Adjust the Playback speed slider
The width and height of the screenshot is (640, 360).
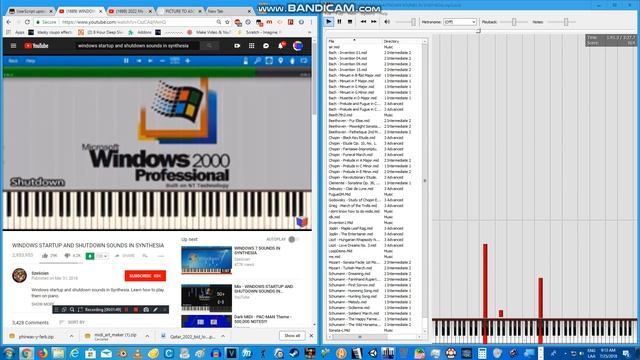(x=514, y=22)
